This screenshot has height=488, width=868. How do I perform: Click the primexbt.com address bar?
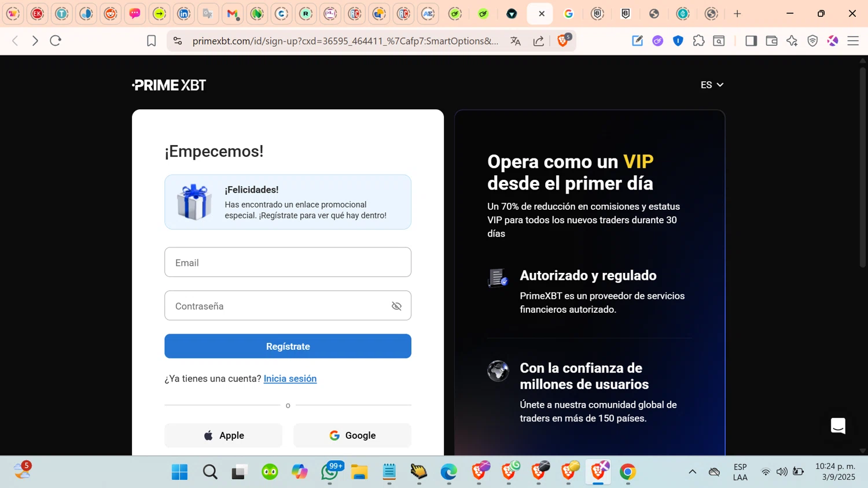point(345,41)
